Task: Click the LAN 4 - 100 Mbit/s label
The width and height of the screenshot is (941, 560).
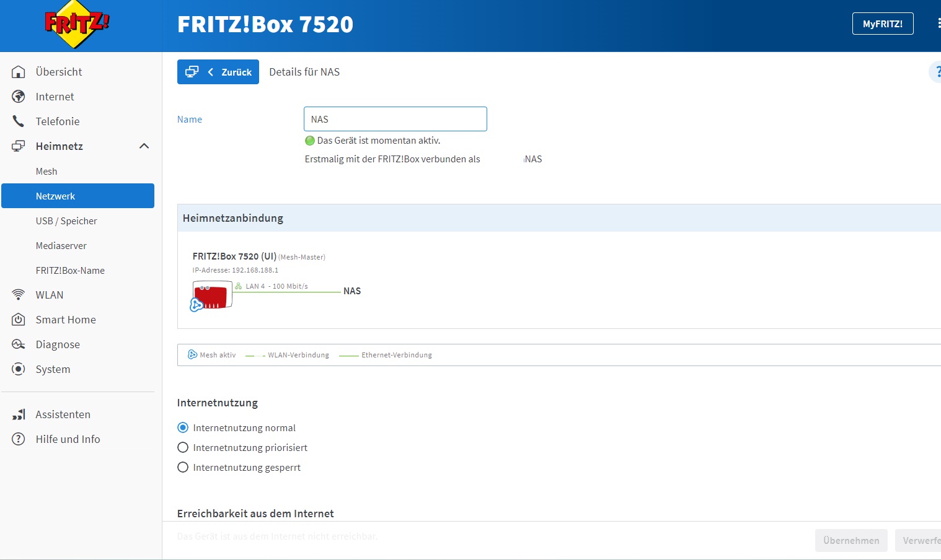Action: tap(276, 286)
